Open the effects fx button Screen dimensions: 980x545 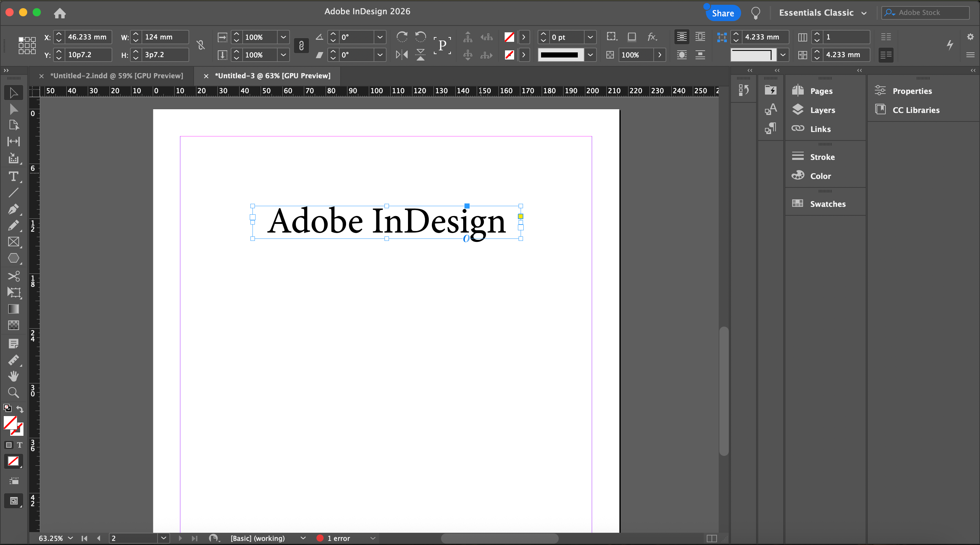click(652, 37)
